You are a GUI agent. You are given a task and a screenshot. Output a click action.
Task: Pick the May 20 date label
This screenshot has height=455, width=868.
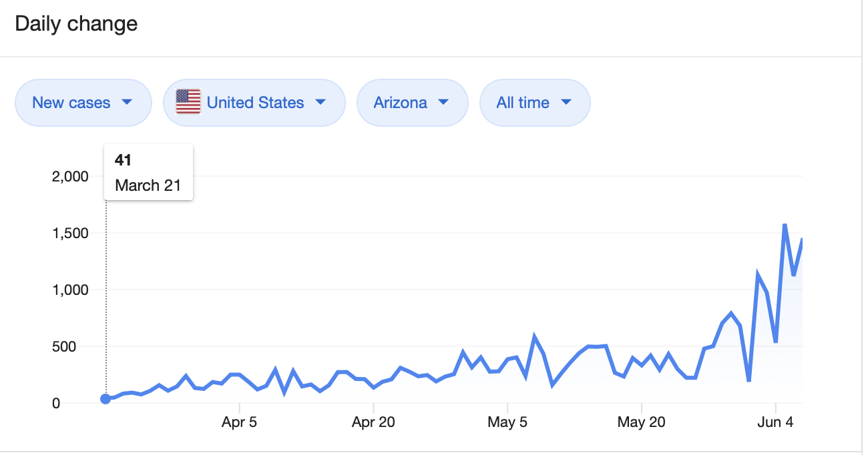tap(641, 422)
